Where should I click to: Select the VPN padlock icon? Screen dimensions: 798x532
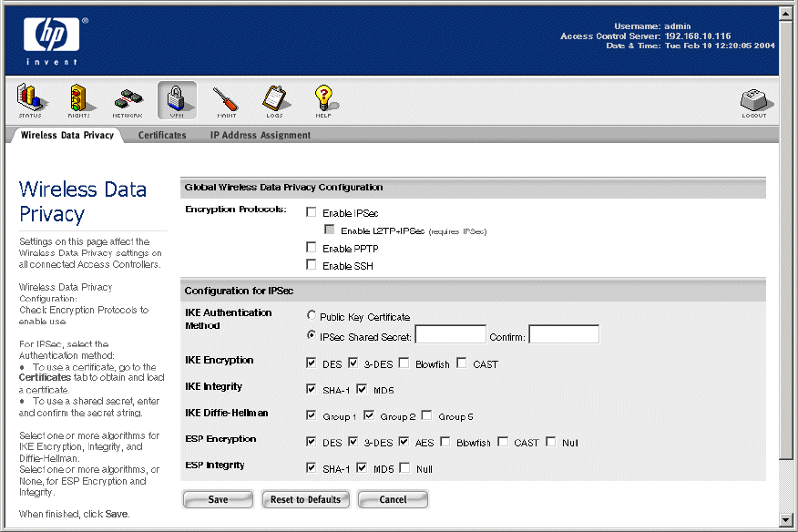[177, 100]
